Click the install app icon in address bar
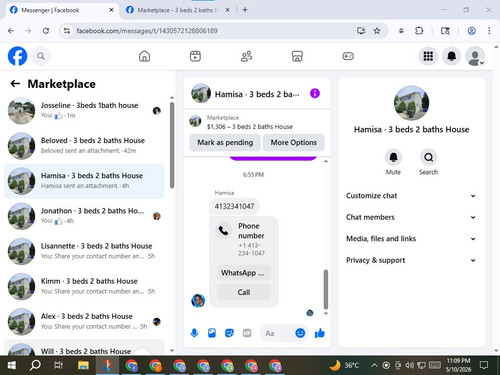Screen dimensions: 500x375 [x=361, y=31]
